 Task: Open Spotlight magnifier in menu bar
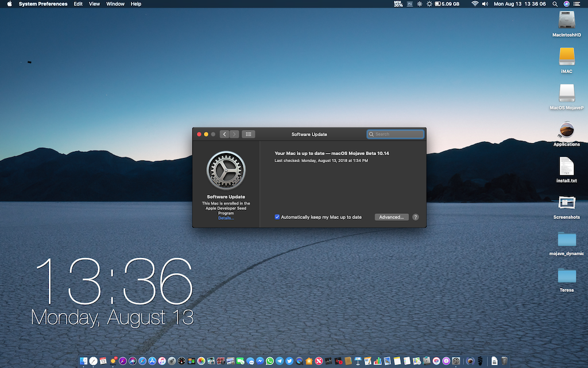coord(555,4)
